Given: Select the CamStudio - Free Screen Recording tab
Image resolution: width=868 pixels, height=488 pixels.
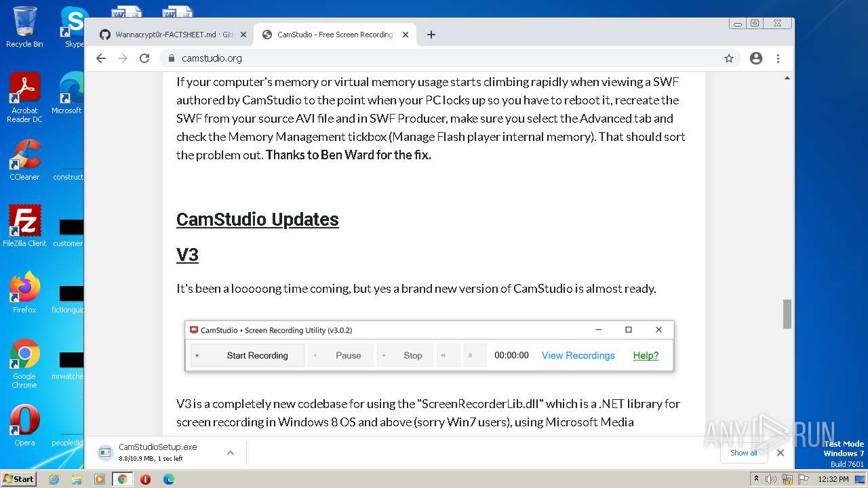Looking at the screenshot, I should [x=335, y=35].
